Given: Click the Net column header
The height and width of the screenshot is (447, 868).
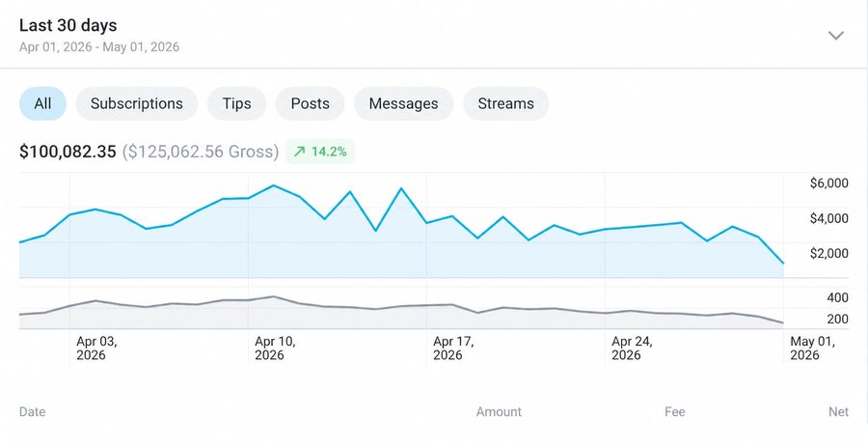Looking at the screenshot, I should [839, 412].
